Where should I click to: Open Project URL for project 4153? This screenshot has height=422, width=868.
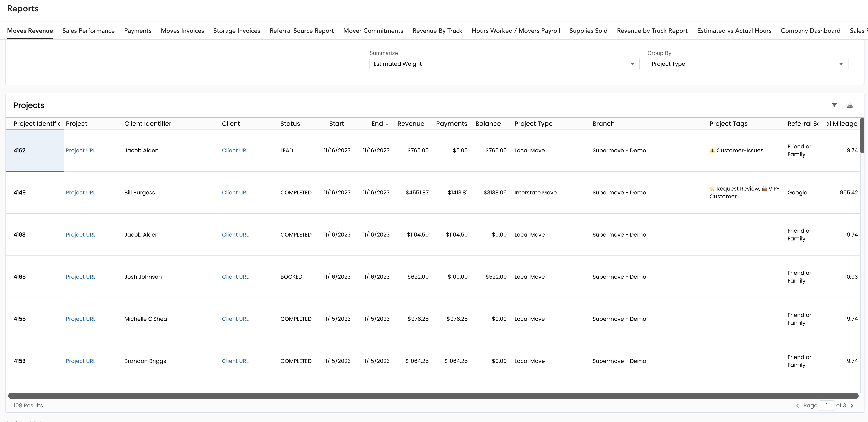[81, 361]
